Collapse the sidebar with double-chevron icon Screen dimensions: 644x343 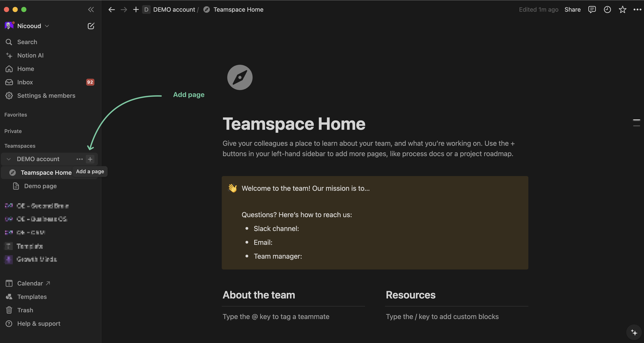click(x=91, y=10)
